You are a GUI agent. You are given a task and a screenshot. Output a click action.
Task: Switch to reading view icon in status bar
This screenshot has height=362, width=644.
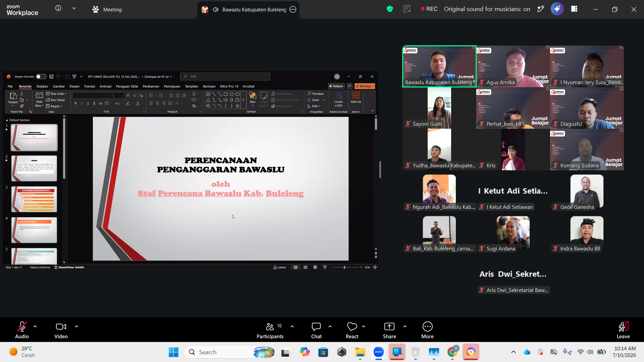(315, 267)
